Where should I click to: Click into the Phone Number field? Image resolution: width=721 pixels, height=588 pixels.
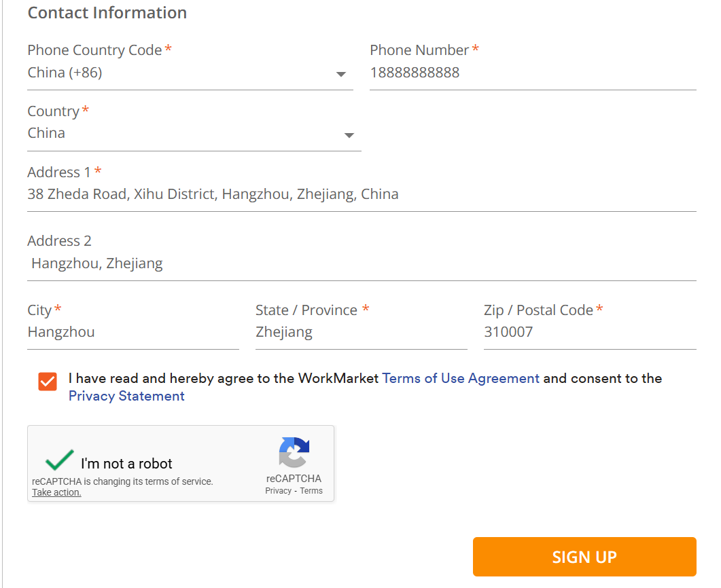533,73
